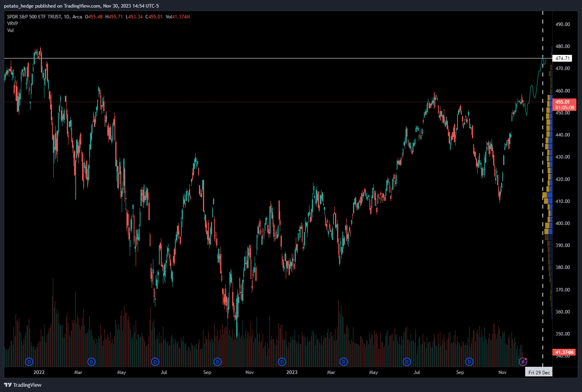This screenshot has height=392, width=582.
Task: Click the red 41.374M volume axis label
Action: coord(564,352)
